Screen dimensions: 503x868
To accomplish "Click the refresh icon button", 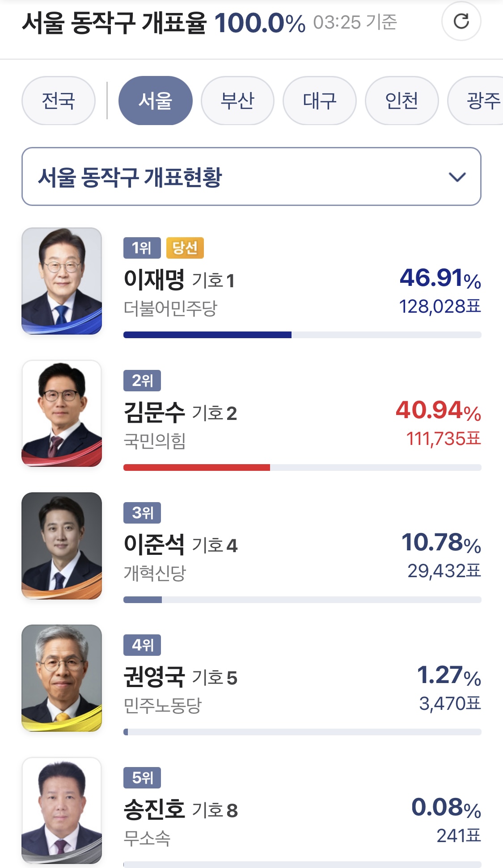I will 461,21.
